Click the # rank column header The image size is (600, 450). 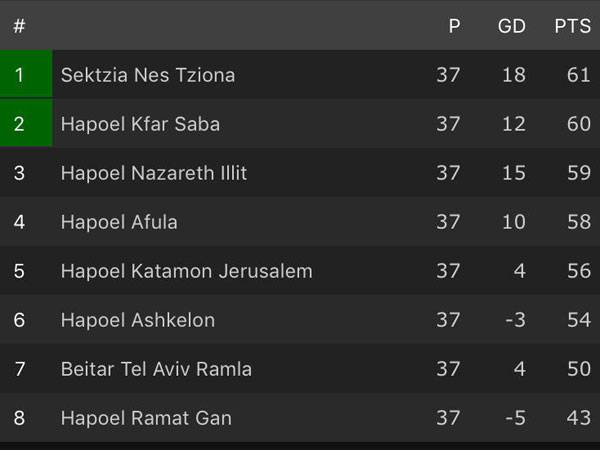click(x=19, y=26)
